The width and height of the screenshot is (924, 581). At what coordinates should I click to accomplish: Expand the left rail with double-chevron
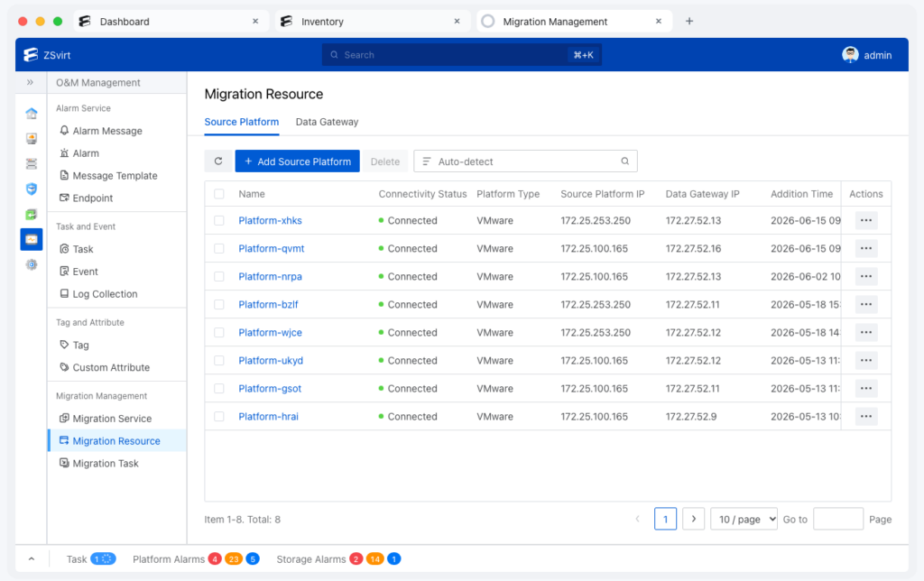pyautogui.click(x=30, y=82)
